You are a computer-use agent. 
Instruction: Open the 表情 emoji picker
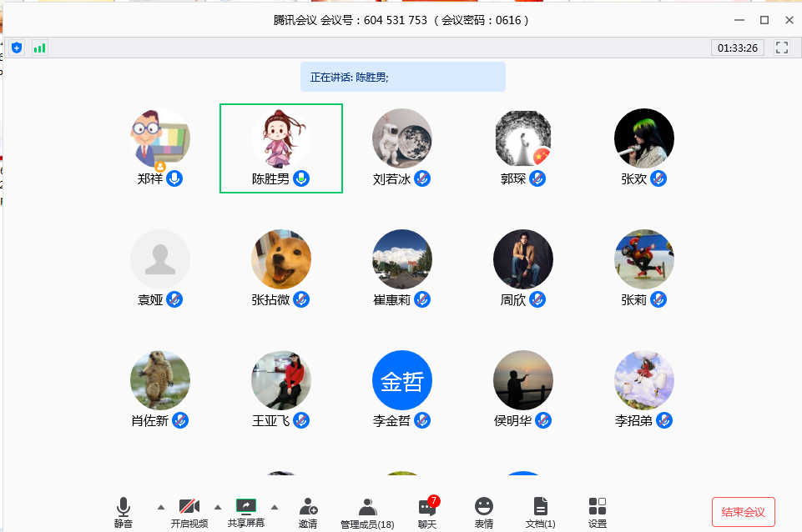click(484, 513)
